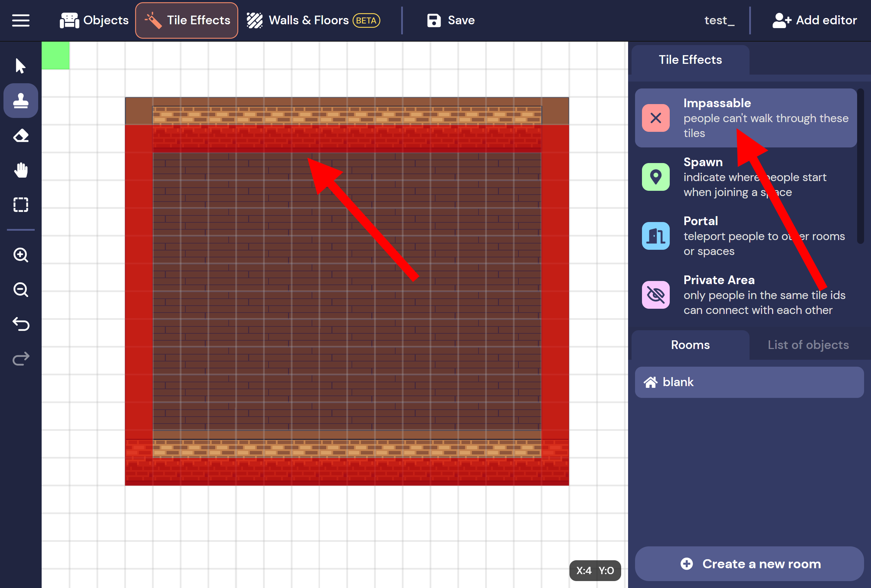Activate the hand pan tool

[x=20, y=170]
